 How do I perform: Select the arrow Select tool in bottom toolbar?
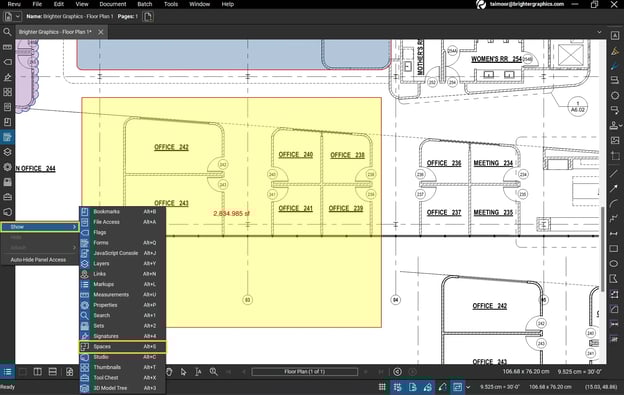tap(183, 372)
